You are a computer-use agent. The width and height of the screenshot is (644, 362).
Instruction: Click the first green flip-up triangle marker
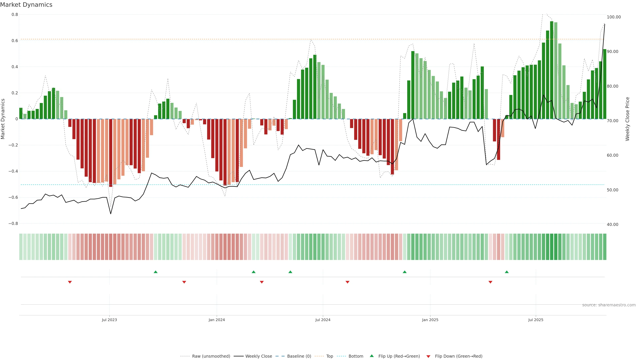coord(155,272)
